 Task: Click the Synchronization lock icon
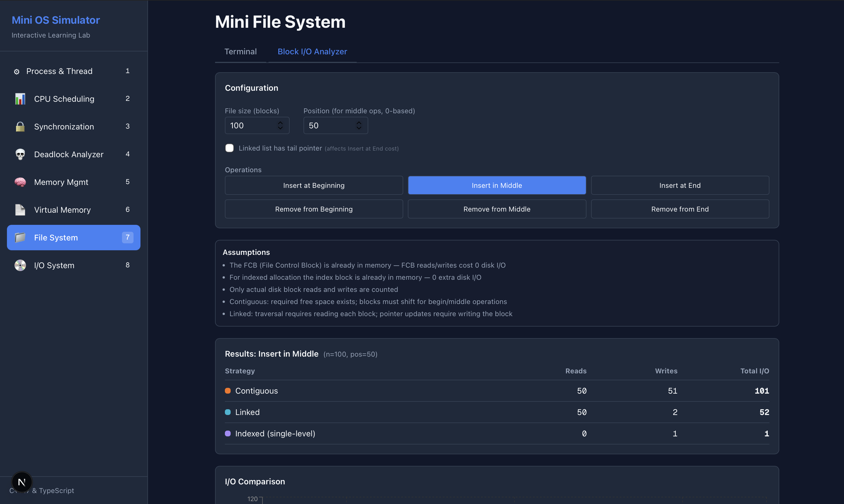pos(20,126)
